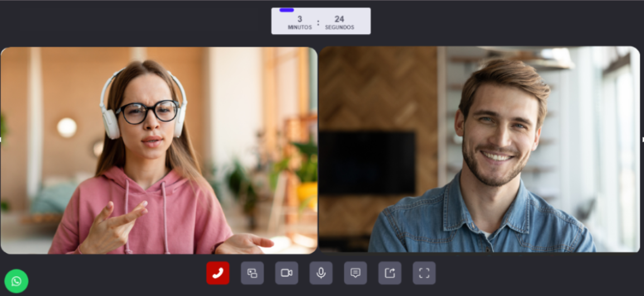This screenshot has height=296, width=644.
Task: Select the woman's video feed
Action: [x=159, y=150]
